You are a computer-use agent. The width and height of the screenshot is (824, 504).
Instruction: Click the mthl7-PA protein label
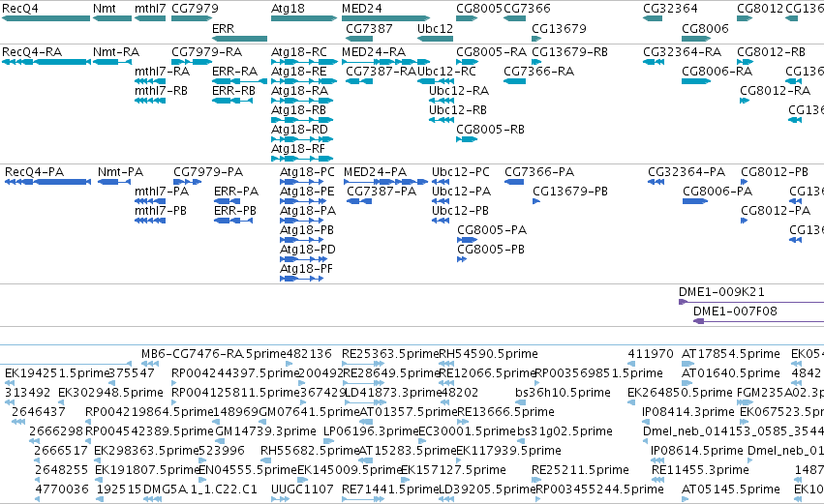click(x=162, y=193)
